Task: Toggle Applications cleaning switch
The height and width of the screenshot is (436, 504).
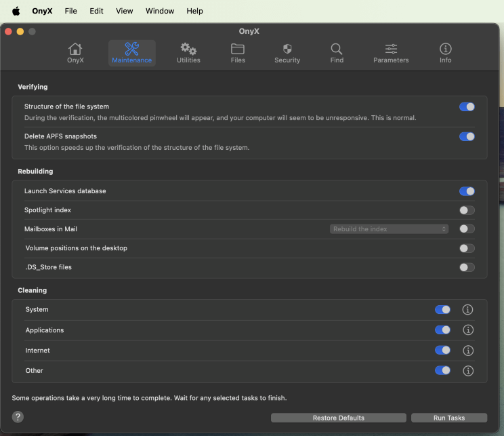Action: click(x=442, y=330)
